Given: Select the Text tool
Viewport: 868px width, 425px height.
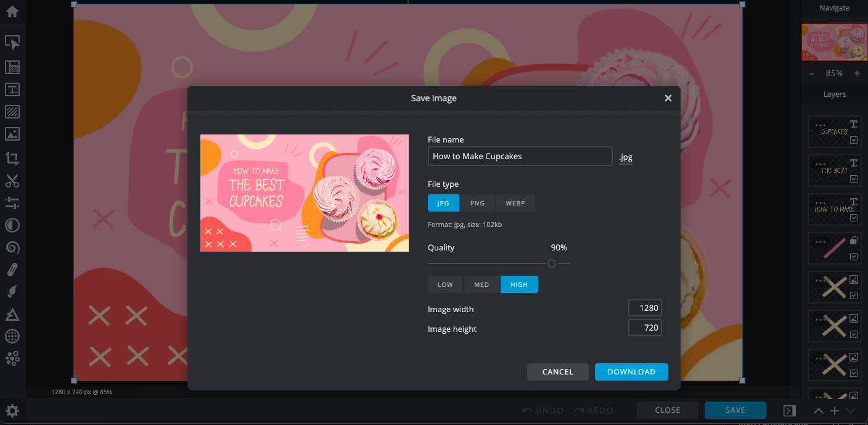Looking at the screenshot, I should point(12,89).
